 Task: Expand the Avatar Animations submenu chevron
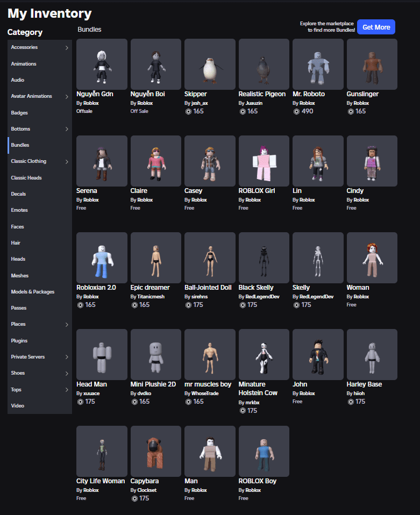67,97
